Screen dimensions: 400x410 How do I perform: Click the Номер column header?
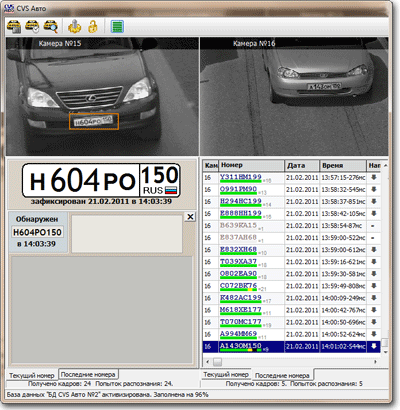pyautogui.click(x=251, y=165)
